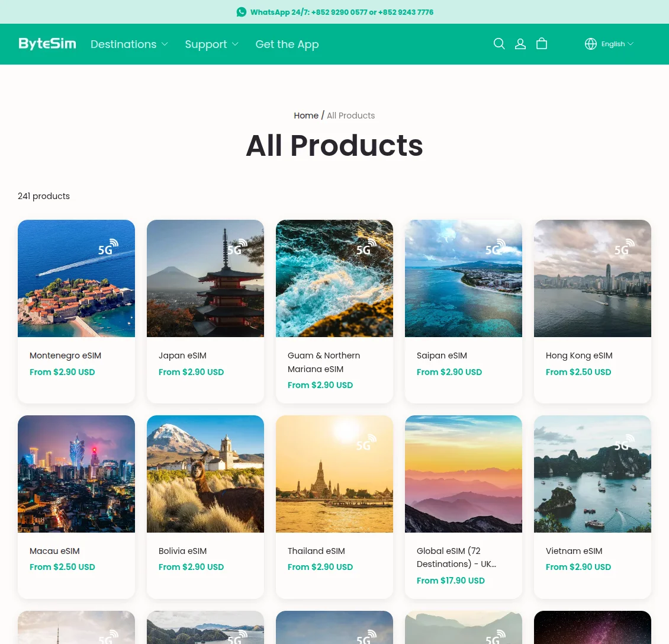669x644 pixels.
Task: Click the WhatsApp logo icon
Action: point(242,12)
